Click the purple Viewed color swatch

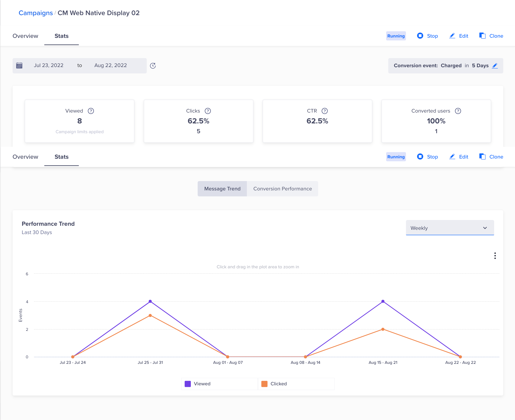point(188,384)
